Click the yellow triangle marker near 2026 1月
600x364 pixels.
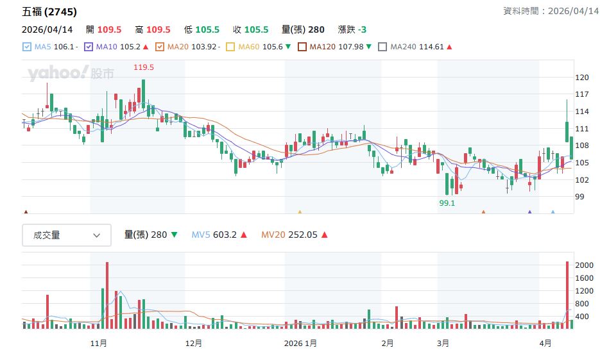pos(299,211)
